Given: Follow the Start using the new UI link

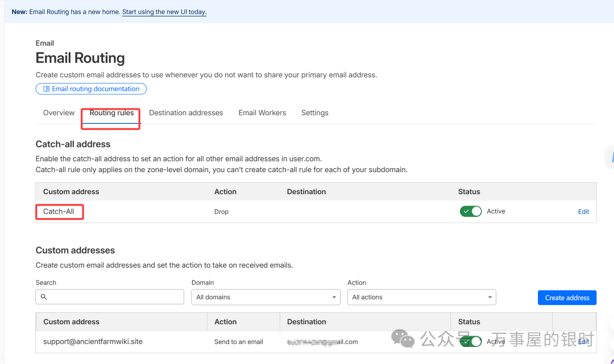Looking at the screenshot, I should click(x=164, y=12).
